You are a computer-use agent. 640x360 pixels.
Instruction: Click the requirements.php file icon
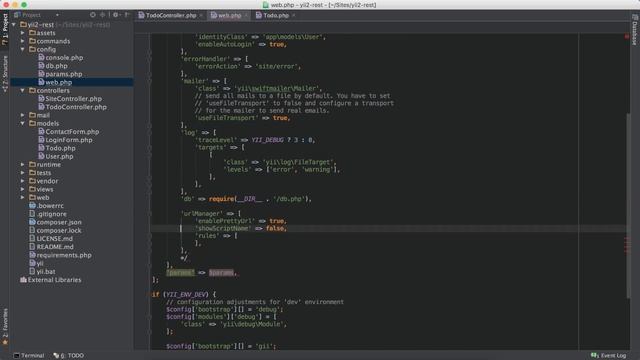point(32,255)
